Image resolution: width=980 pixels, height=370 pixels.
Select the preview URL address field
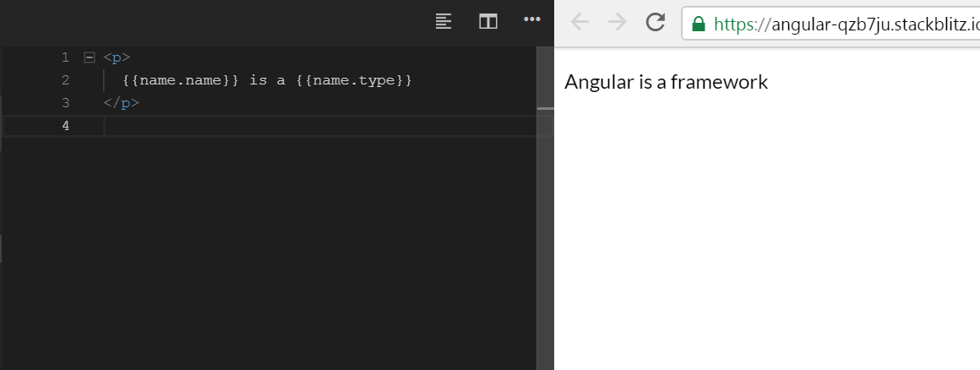tap(831, 24)
